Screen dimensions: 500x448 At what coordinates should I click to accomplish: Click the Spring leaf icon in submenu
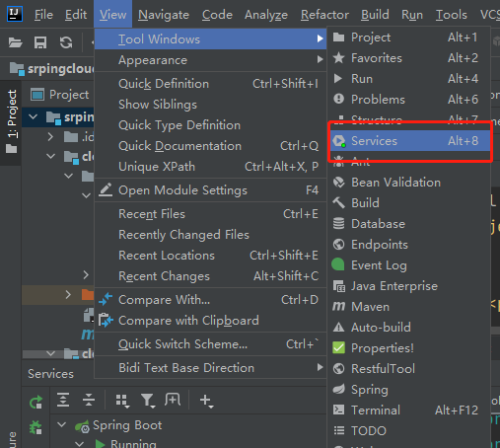coord(339,389)
